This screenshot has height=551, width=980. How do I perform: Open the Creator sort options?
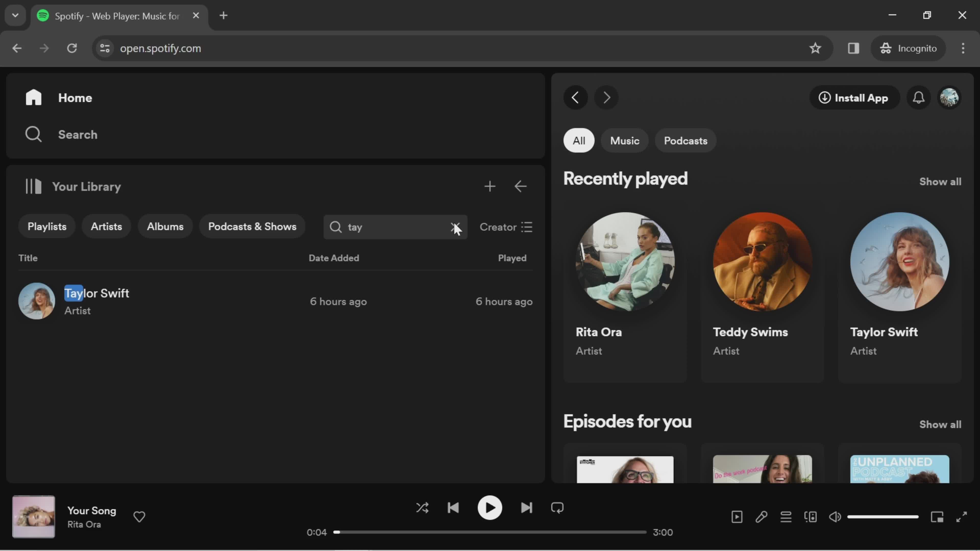[506, 227]
